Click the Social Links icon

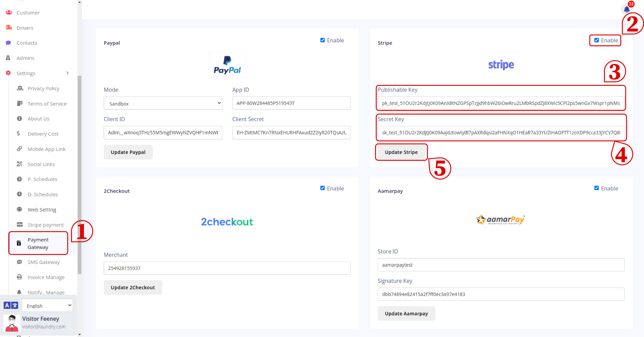[19, 164]
